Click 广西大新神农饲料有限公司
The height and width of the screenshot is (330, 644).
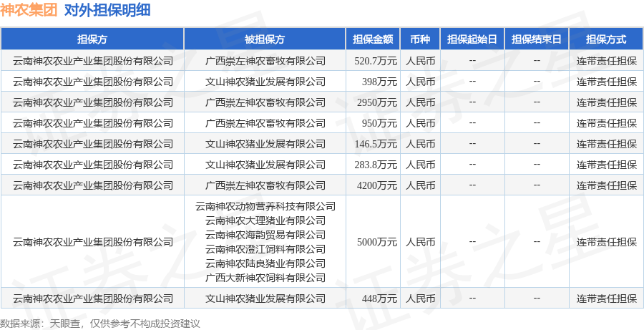click(x=265, y=278)
